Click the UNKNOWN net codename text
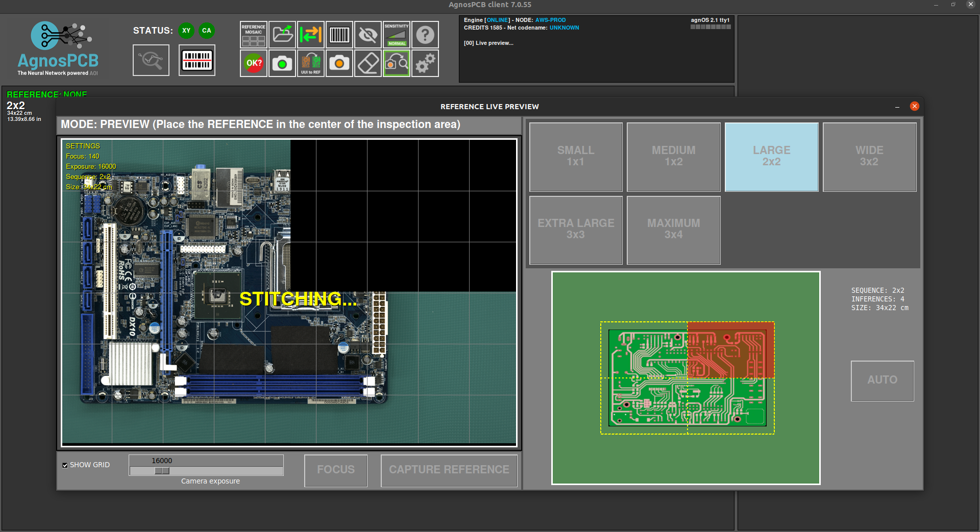 [564, 28]
